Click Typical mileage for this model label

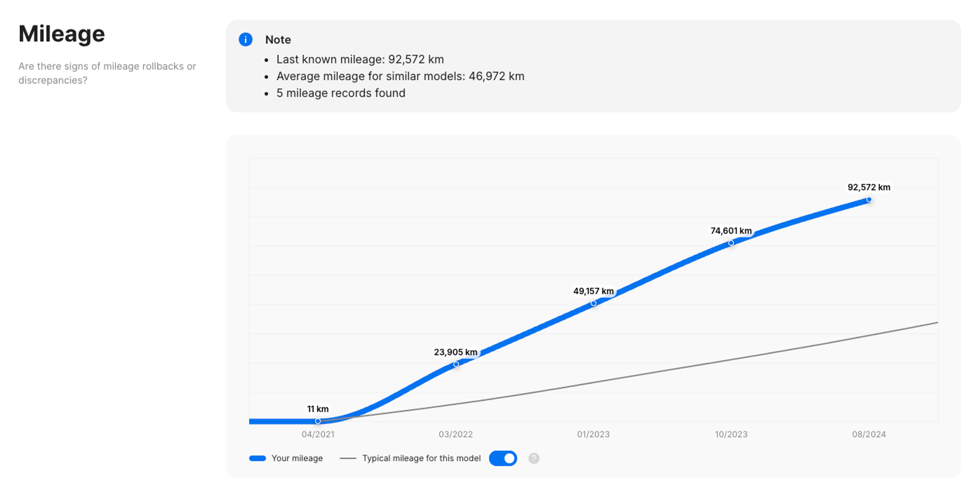421,458
